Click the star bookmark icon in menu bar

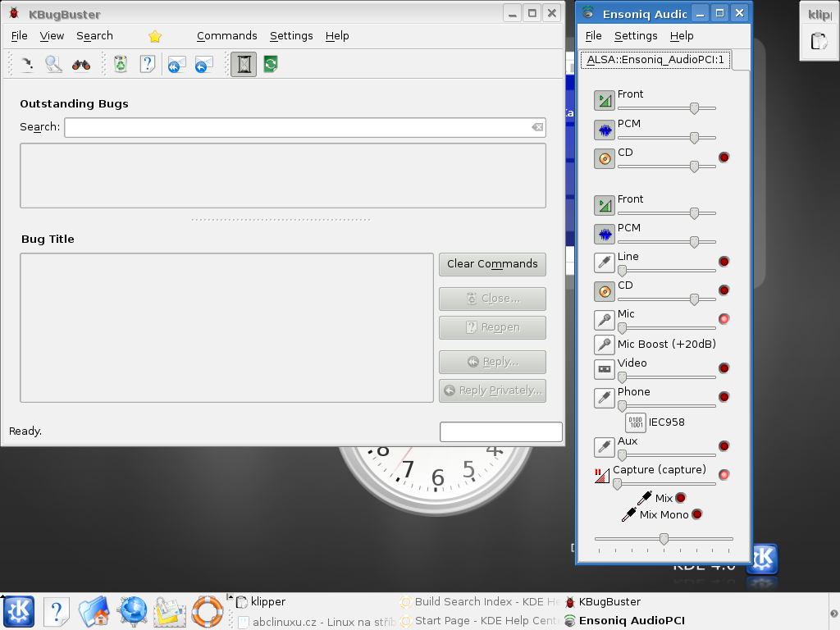click(x=155, y=36)
